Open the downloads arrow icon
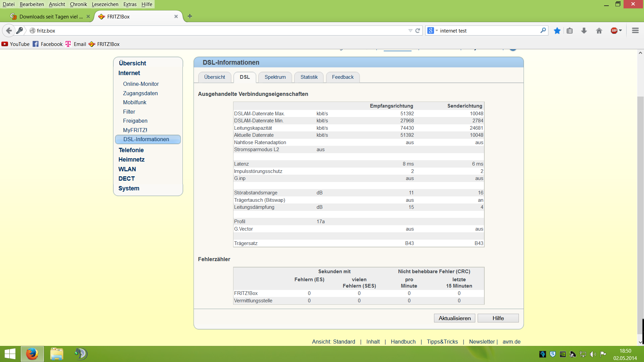Image resolution: width=644 pixels, height=362 pixels. pos(584,31)
